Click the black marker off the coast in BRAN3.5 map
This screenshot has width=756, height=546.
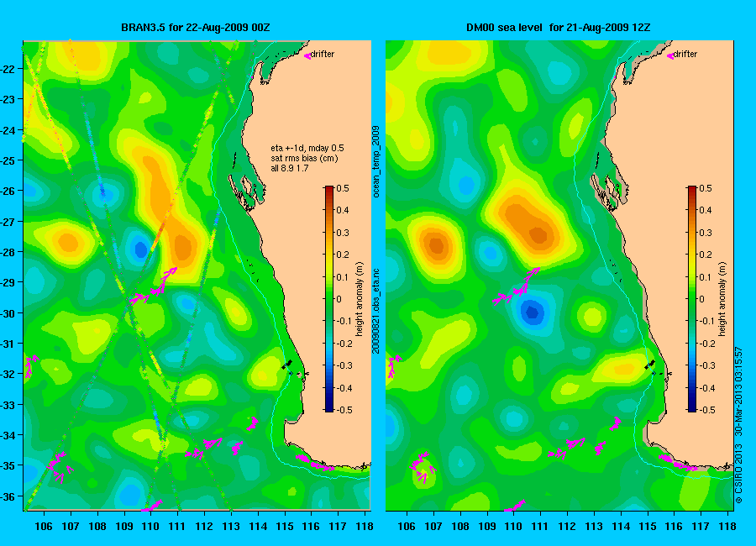pos(287,365)
